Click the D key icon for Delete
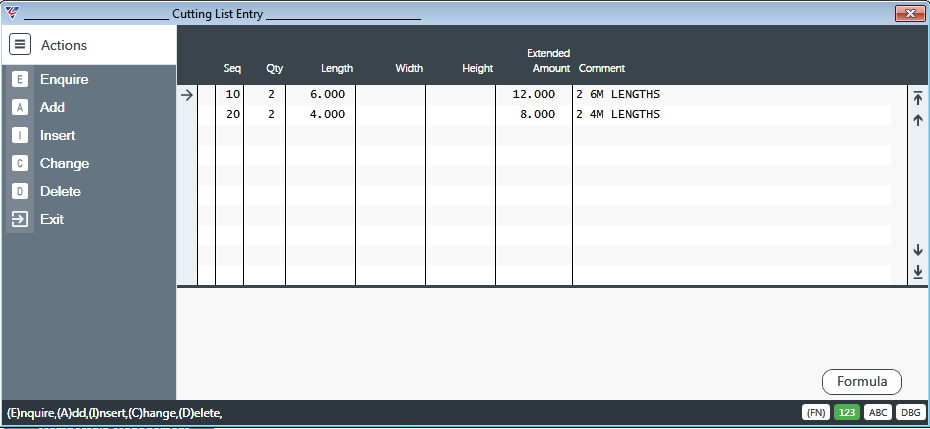Viewport: 930px width, 429px height. [x=20, y=191]
